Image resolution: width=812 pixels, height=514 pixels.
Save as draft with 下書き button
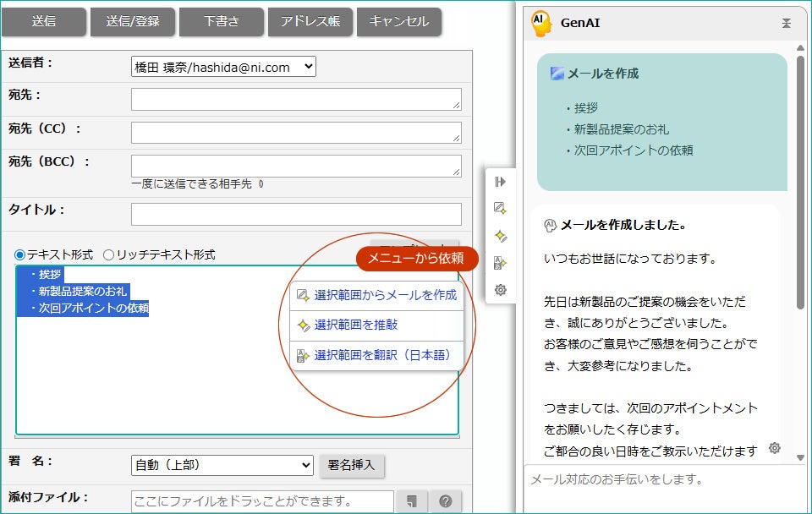point(222,22)
